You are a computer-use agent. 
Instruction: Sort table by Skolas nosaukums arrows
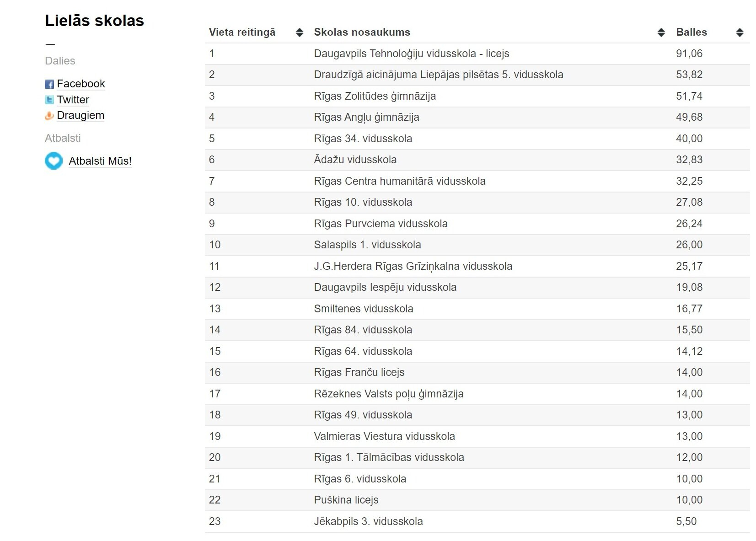[x=661, y=32]
